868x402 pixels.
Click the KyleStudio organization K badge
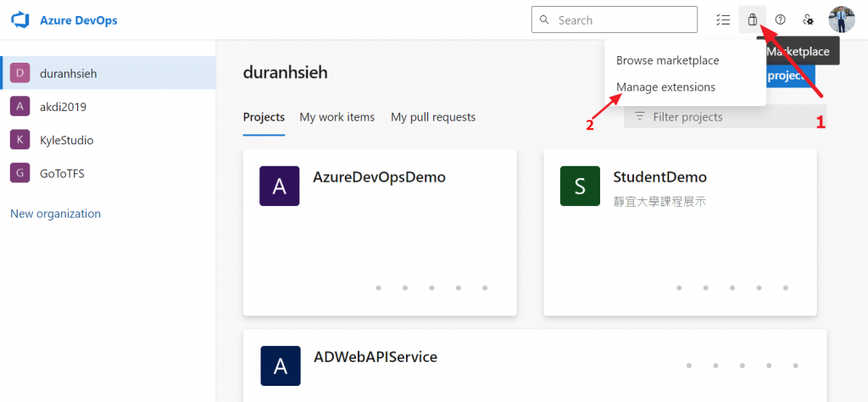pos(20,140)
